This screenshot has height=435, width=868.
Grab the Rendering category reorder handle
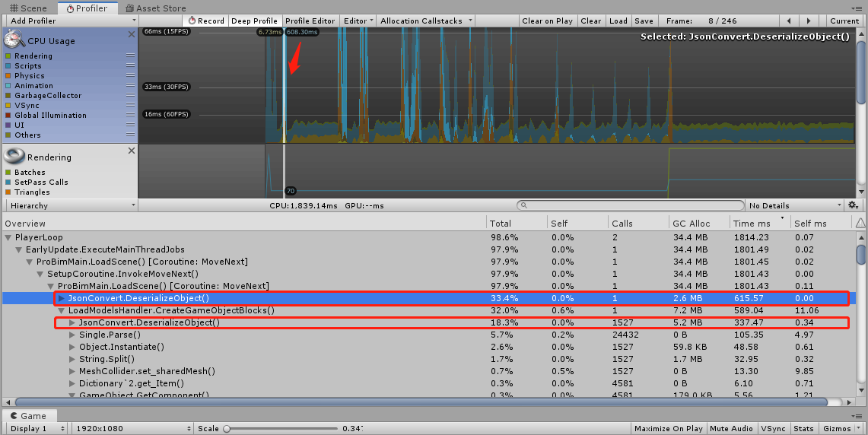click(130, 56)
